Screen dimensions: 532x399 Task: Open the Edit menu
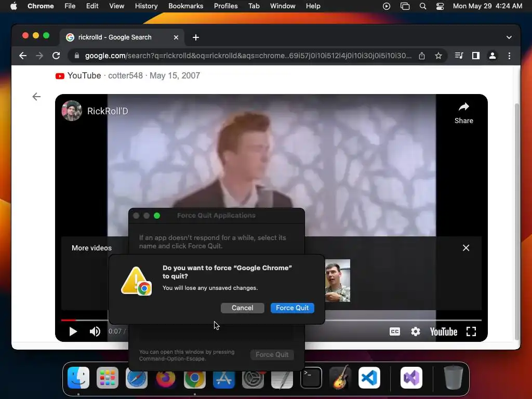[x=92, y=6]
